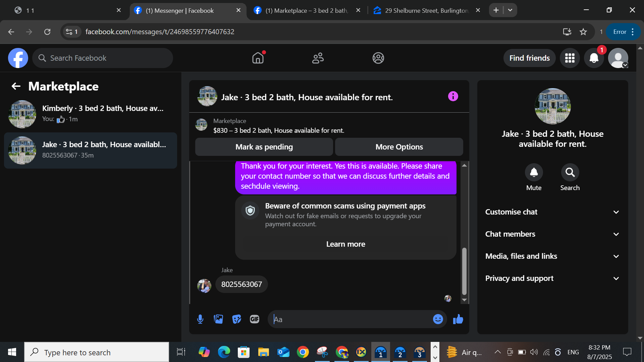Open conversation information purple icon
The image size is (644, 362).
point(453,97)
